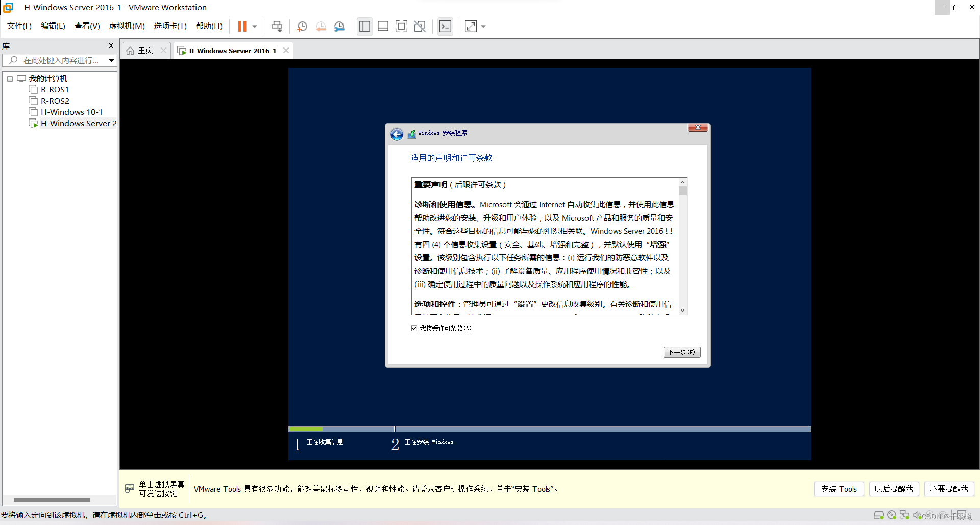Click the 不要提醒我 button
980x525 pixels.
(x=949, y=489)
